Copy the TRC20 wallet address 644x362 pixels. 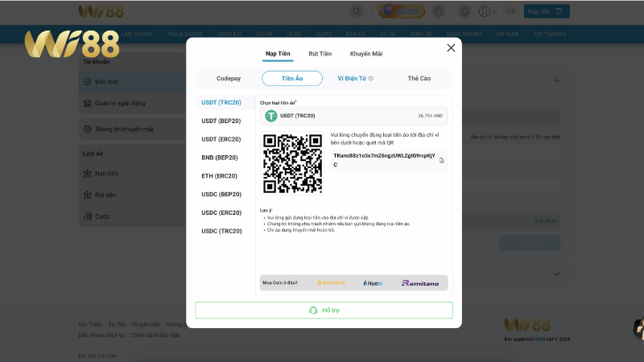click(441, 160)
